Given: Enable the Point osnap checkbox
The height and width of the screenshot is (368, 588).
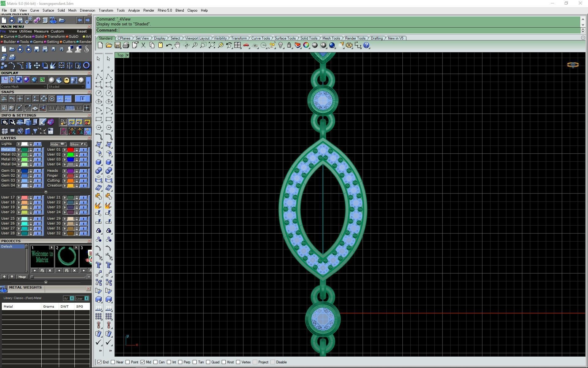Looking at the screenshot, I should (x=128, y=362).
